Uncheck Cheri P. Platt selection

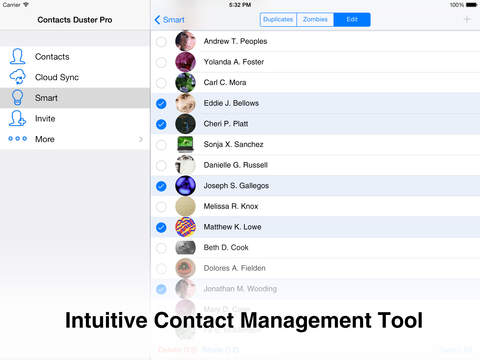[x=161, y=124]
